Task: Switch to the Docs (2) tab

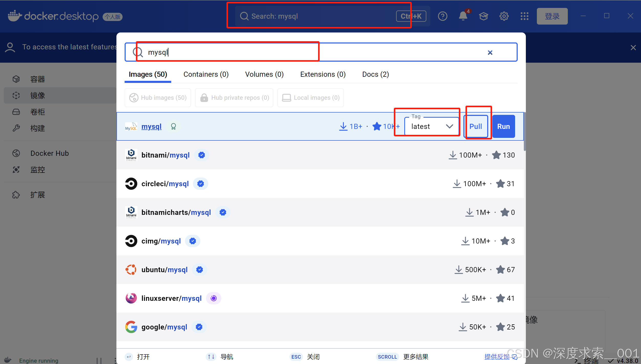Action: tap(375, 74)
